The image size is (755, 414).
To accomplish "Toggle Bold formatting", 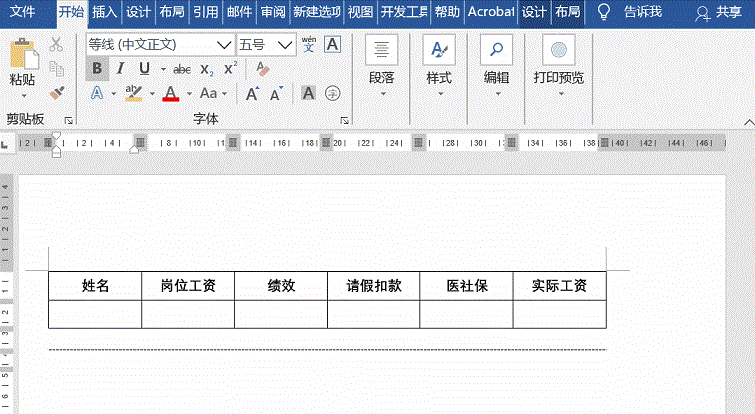I will [x=97, y=68].
